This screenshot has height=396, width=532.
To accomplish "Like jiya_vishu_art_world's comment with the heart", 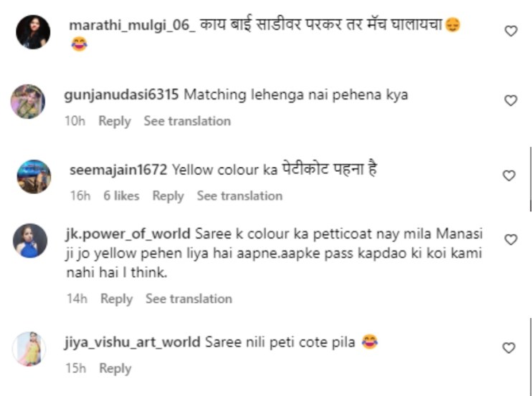I will tap(508, 348).
